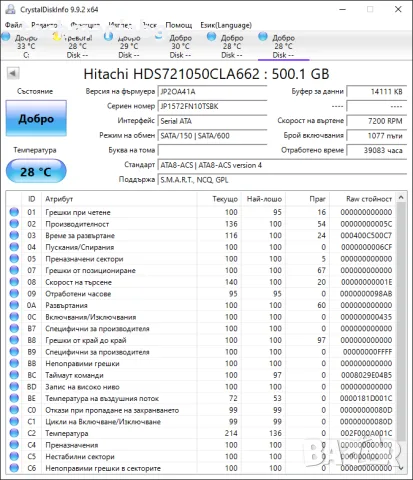This screenshot has height=480, width=413.
Task: Click the features field S.M.A.R.T., NCQ, GPL
Action: (x=282, y=180)
